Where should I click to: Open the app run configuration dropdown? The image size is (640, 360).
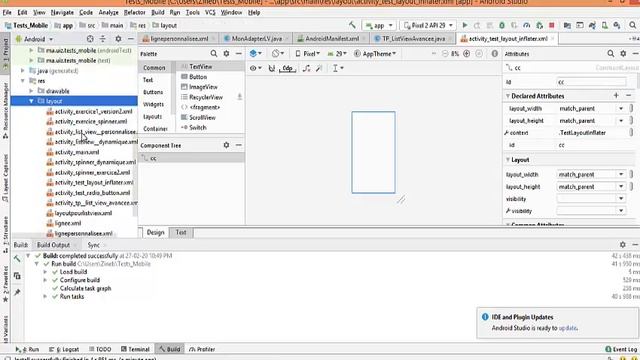pos(379,25)
